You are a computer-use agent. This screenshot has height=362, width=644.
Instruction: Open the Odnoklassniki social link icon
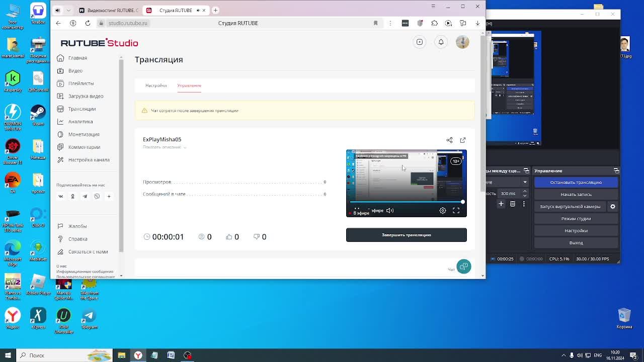click(x=72, y=197)
